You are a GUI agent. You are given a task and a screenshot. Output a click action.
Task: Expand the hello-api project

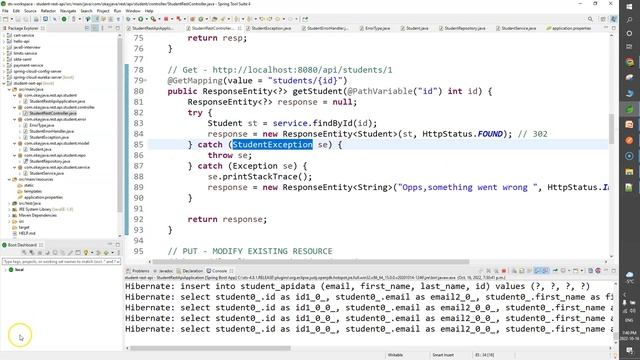4,41
